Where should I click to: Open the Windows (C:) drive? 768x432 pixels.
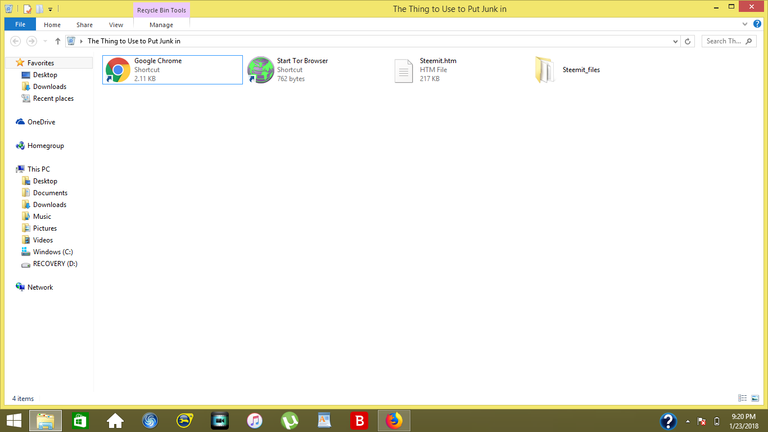point(52,252)
